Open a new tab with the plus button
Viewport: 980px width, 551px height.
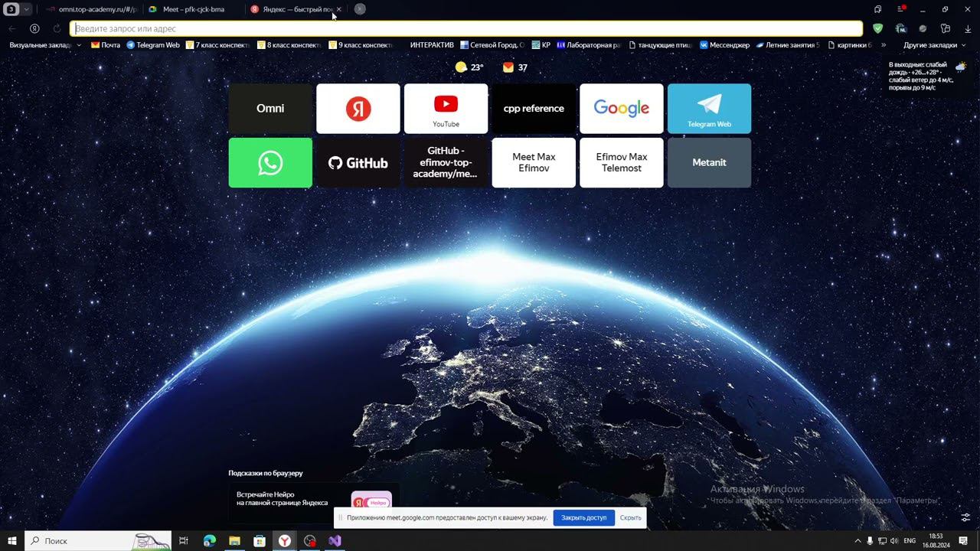(360, 9)
